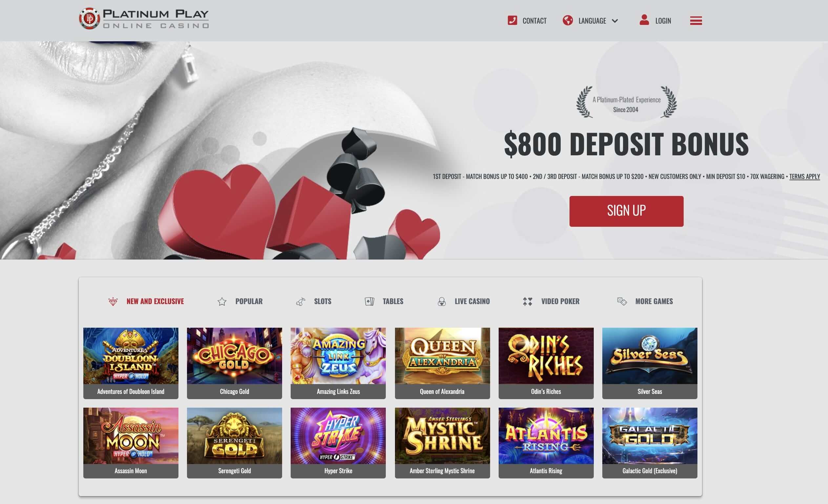Click the red phone Contact icon

click(512, 21)
